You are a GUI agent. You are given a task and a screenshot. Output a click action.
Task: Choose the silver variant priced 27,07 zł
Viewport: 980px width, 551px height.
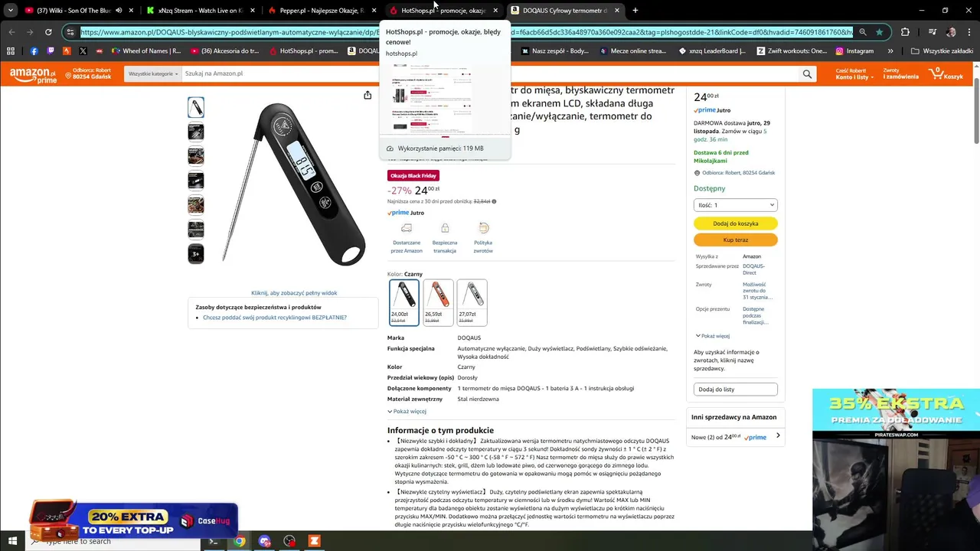[x=472, y=302]
